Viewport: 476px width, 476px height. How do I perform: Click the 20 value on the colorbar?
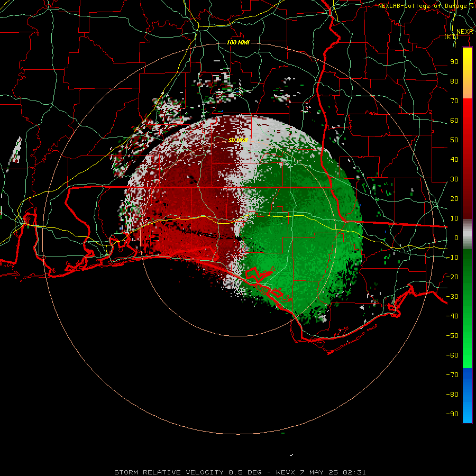click(x=454, y=198)
